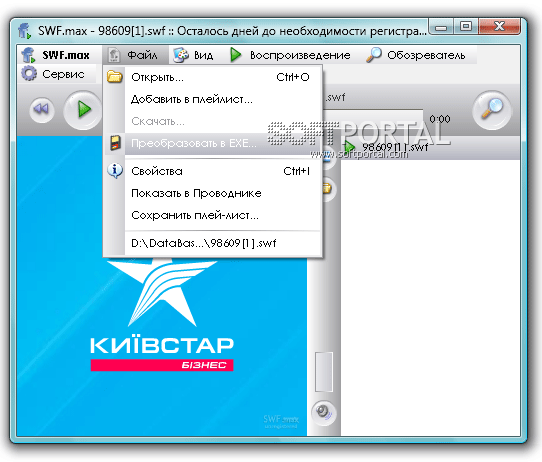Viewport: 542px width, 462px height.
Task: Open the Воспроизведение menu
Action: [290, 55]
